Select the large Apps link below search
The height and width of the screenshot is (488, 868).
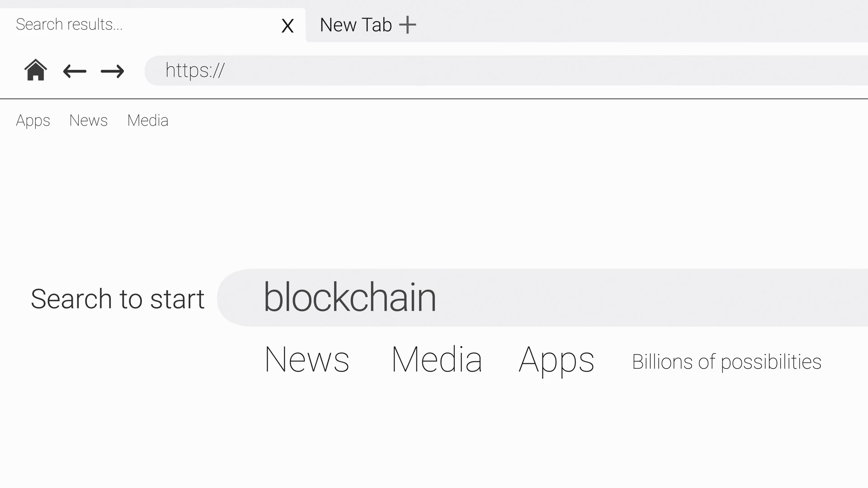pyautogui.click(x=556, y=360)
